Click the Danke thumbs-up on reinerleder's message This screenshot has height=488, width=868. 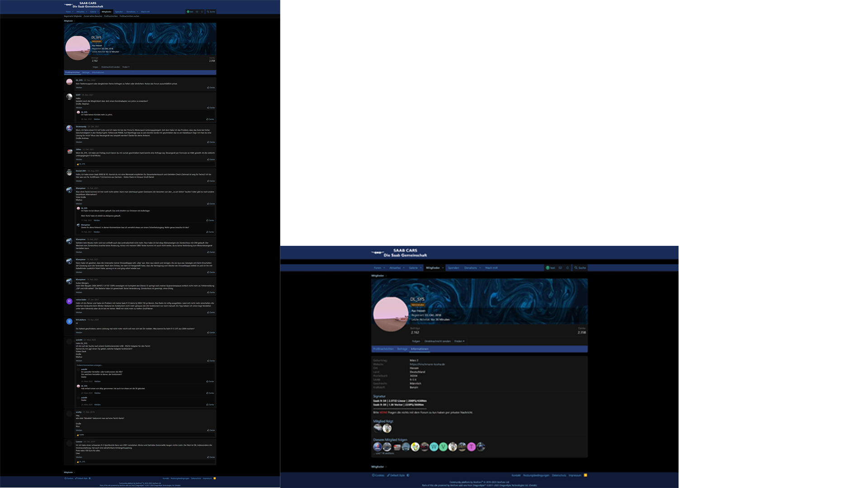(x=211, y=312)
